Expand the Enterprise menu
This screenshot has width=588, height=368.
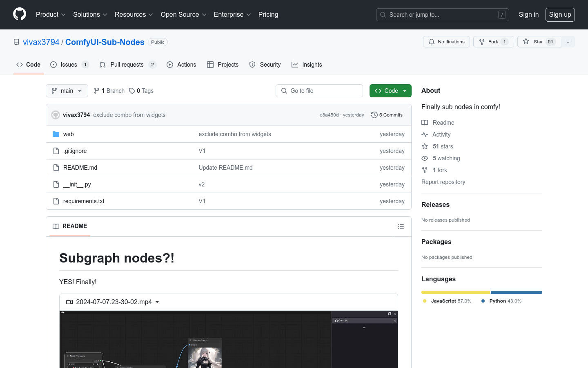(232, 14)
